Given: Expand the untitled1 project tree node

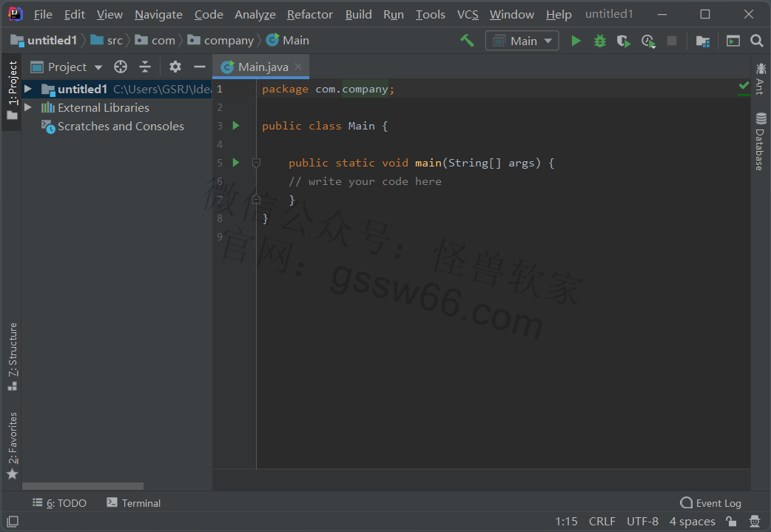Looking at the screenshot, I should pyautogui.click(x=28, y=89).
